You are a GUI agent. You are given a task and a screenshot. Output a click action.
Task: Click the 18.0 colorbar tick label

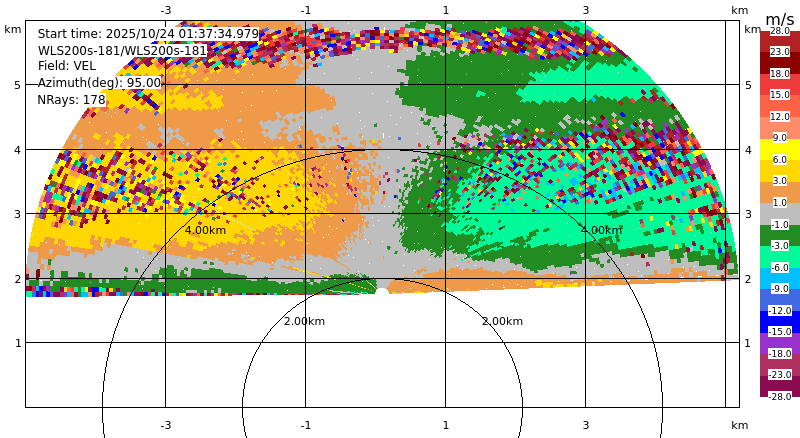[x=780, y=74]
